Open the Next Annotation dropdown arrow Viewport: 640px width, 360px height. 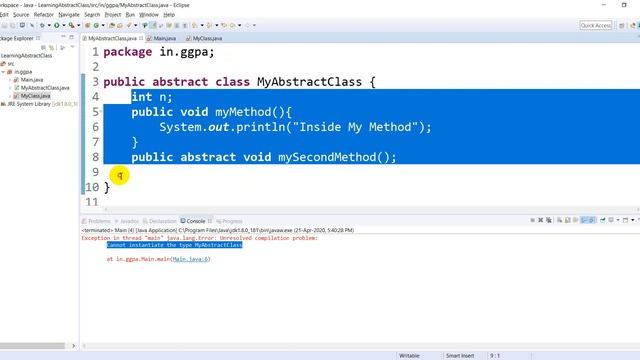(x=202, y=25)
